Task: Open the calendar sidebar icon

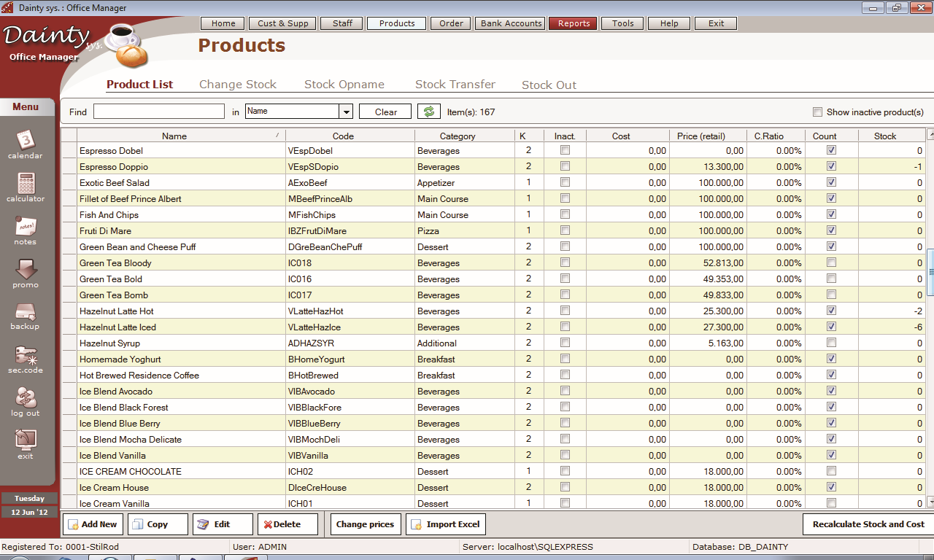Action: [x=26, y=144]
